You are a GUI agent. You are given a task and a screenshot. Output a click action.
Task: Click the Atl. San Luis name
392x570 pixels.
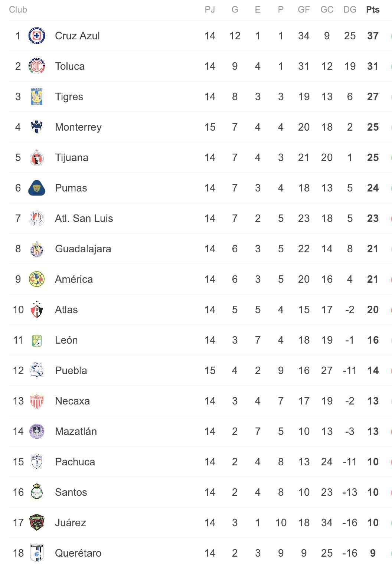click(x=84, y=219)
